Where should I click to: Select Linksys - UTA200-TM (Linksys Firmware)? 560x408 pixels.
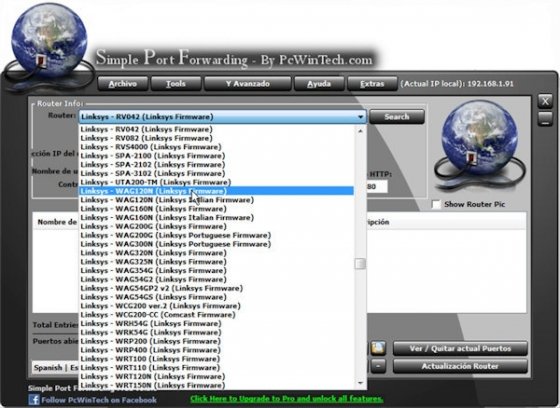pos(216,182)
